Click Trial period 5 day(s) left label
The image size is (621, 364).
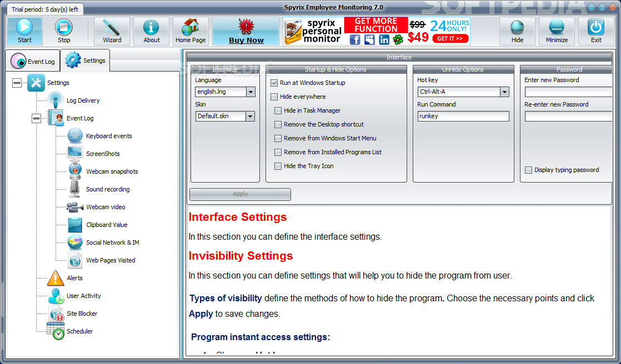(45, 9)
